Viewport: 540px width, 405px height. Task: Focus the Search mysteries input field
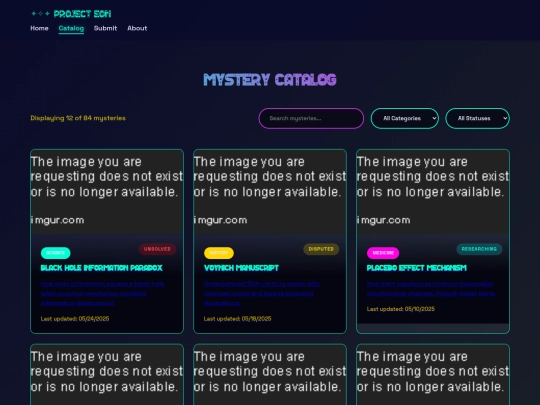point(311,118)
